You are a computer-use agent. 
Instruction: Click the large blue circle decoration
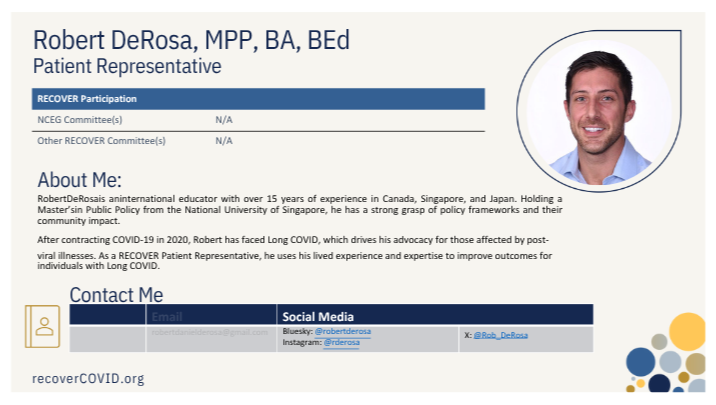point(641,361)
